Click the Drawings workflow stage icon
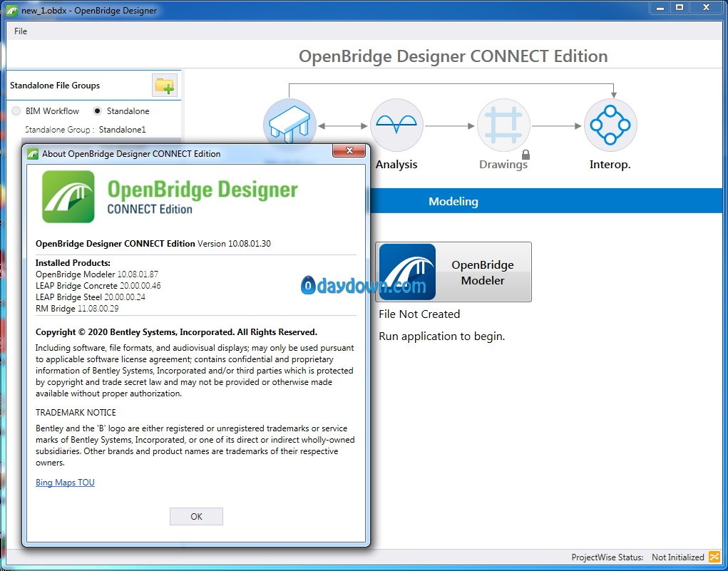728x571 pixels. [503, 125]
